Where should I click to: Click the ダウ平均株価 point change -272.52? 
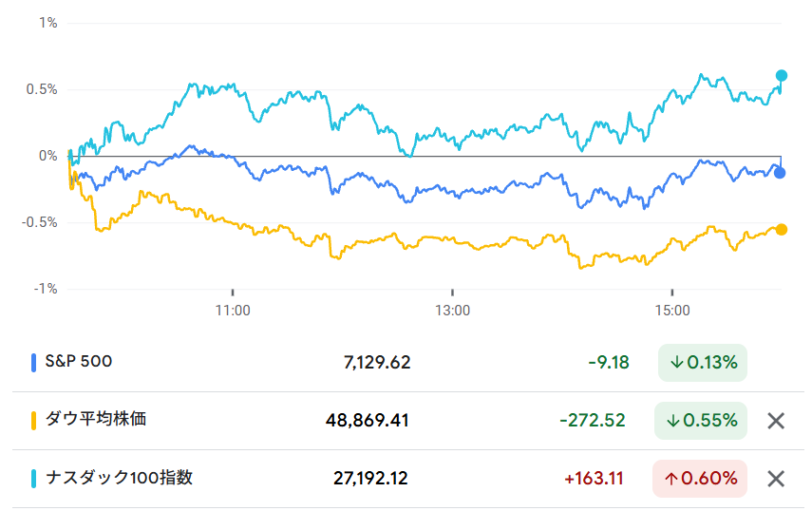click(595, 421)
